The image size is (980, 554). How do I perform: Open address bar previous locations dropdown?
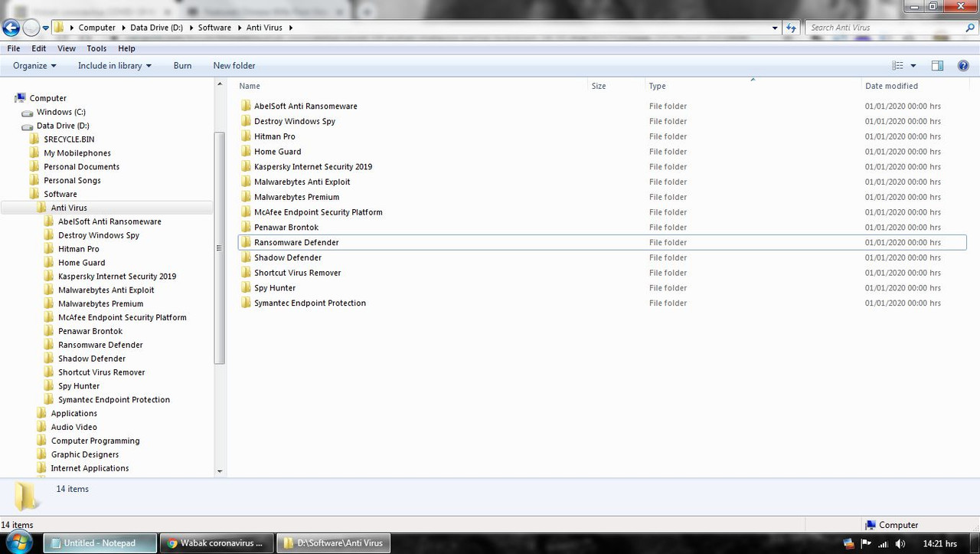(x=776, y=28)
